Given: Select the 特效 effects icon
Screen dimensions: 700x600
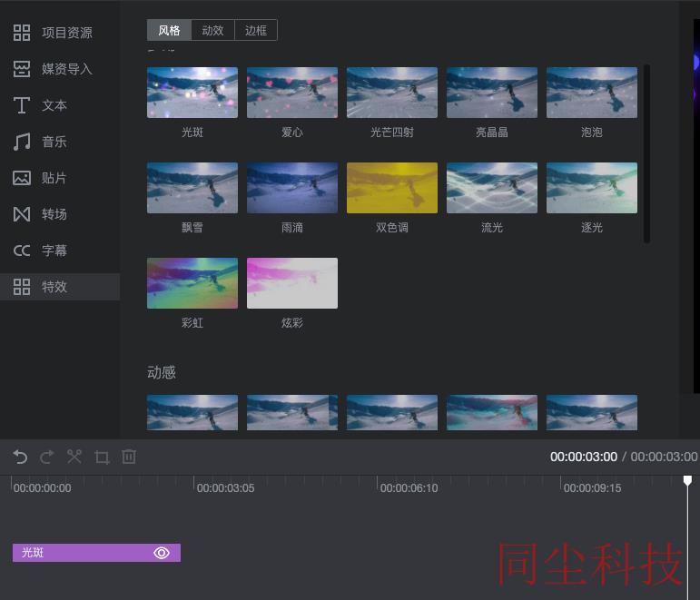Looking at the screenshot, I should click(22, 287).
